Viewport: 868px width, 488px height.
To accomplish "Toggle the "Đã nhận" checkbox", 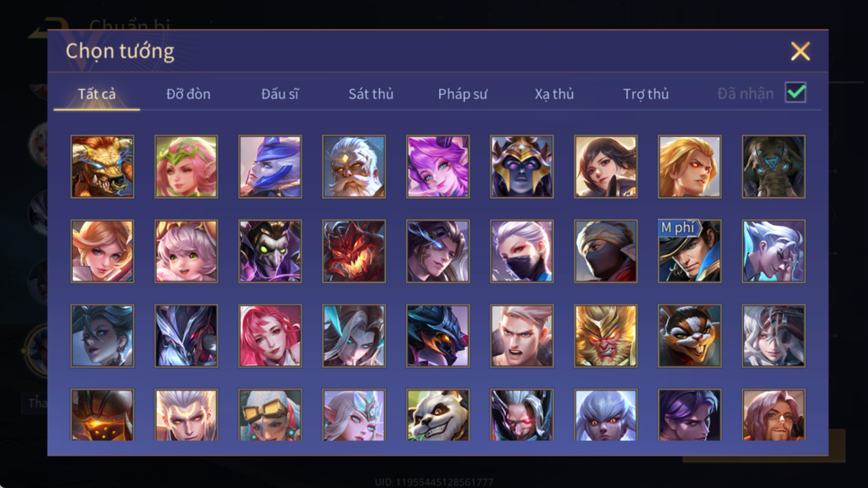I will [x=795, y=93].
